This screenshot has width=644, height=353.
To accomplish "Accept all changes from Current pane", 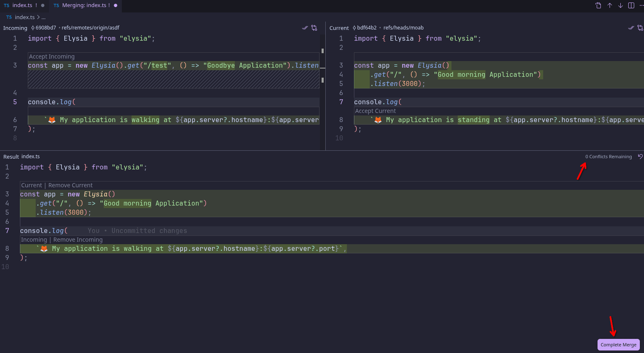I will point(631,28).
